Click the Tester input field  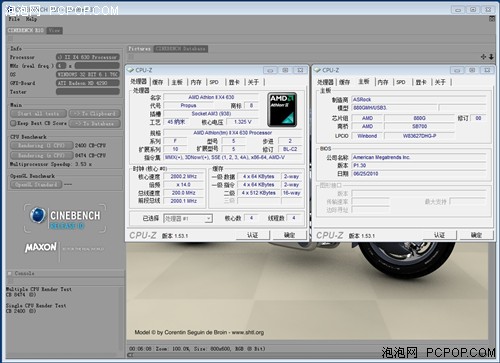coord(88,92)
